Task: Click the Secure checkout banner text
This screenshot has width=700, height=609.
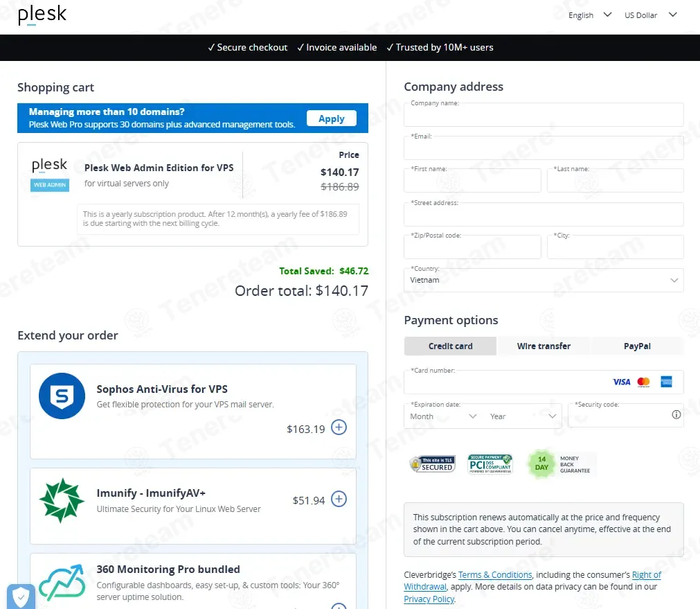Action: point(248,47)
